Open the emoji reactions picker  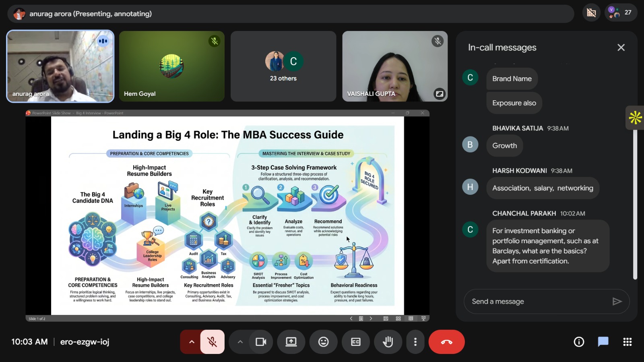tap(324, 342)
